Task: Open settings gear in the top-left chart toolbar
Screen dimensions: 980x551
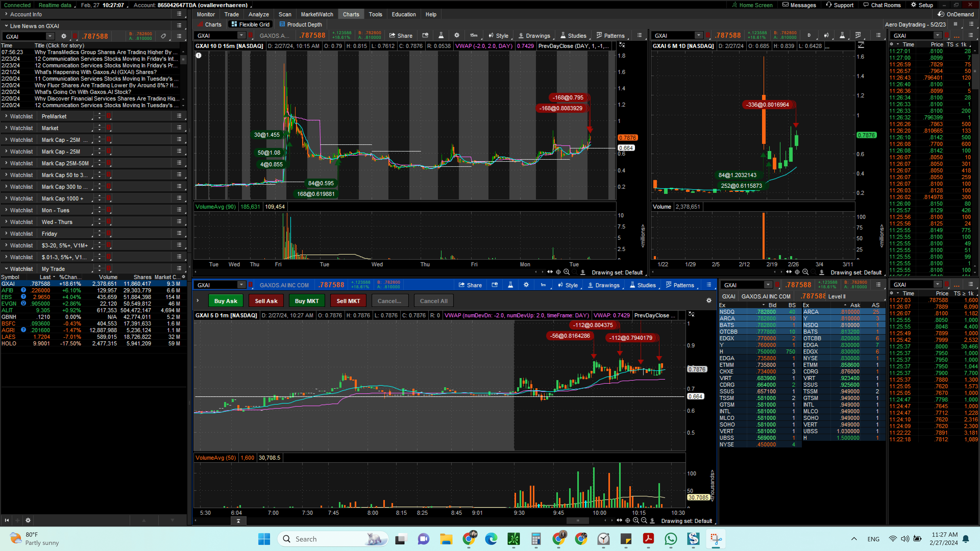Action: pyautogui.click(x=457, y=35)
